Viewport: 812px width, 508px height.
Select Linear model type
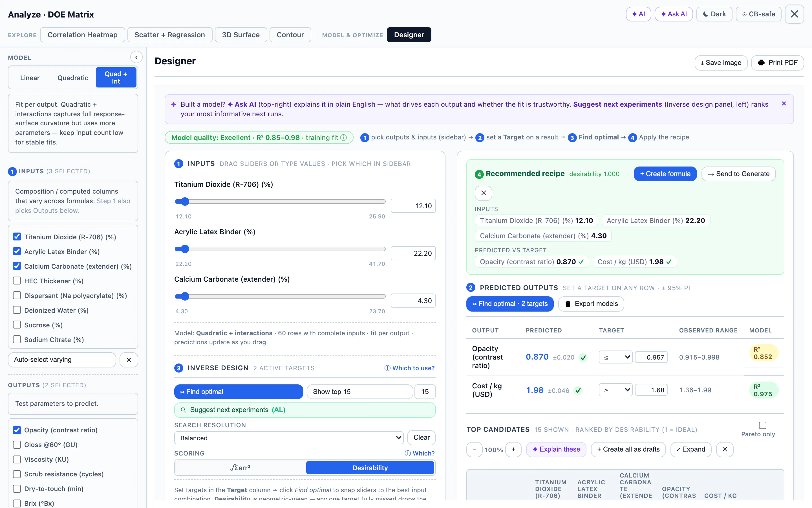(x=30, y=78)
